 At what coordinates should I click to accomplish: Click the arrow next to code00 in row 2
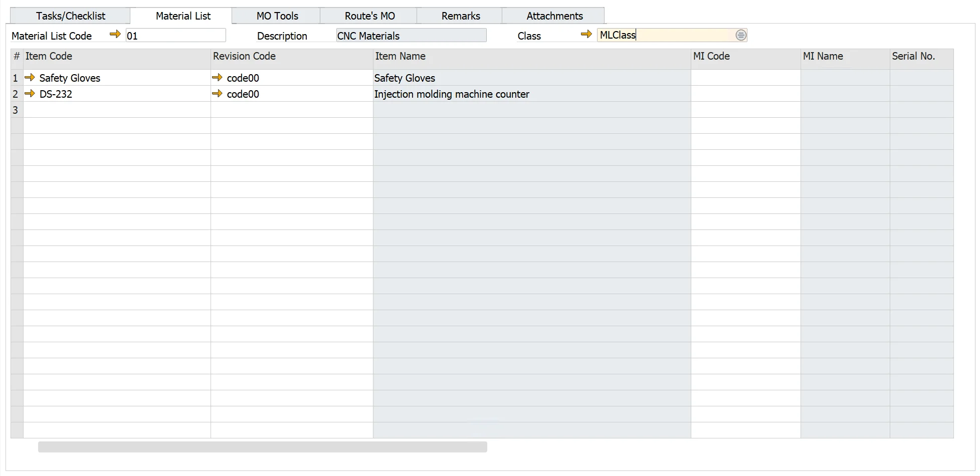coord(218,94)
